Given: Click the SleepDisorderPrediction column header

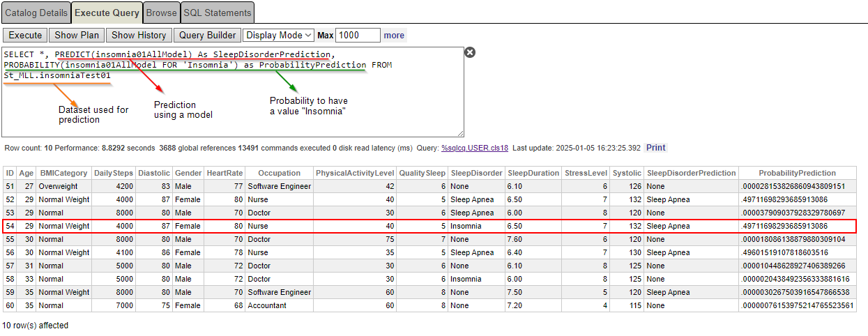Looking at the screenshot, I should point(690,173).
